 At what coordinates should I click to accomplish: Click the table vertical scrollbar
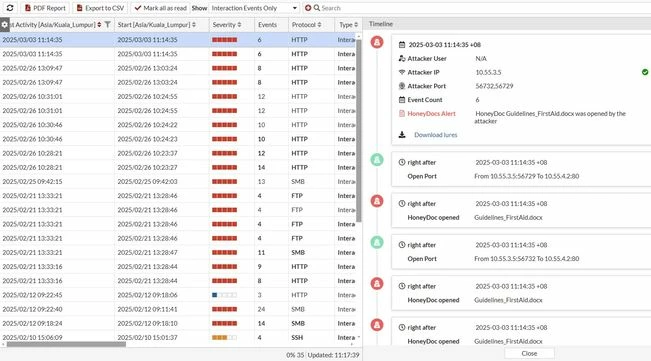click(359, 131)
